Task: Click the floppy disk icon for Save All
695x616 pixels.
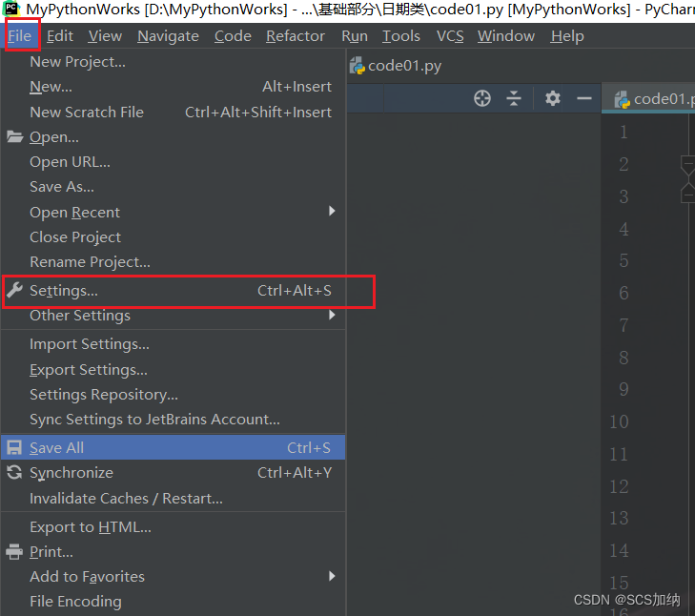Action: [x=14, y=447]
